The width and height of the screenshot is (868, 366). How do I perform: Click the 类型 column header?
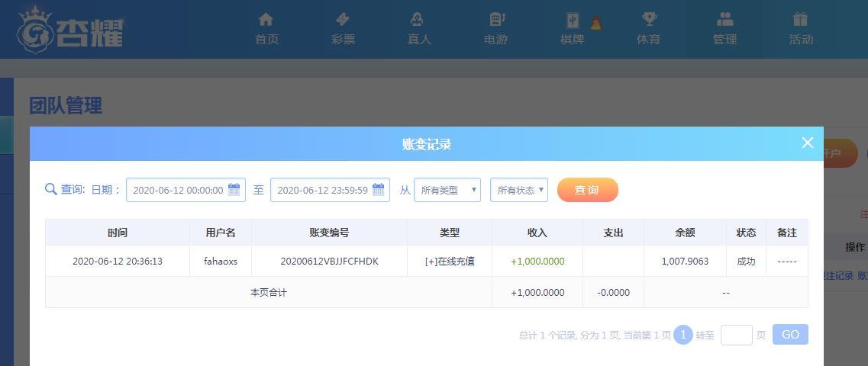[x=450, y=233]
